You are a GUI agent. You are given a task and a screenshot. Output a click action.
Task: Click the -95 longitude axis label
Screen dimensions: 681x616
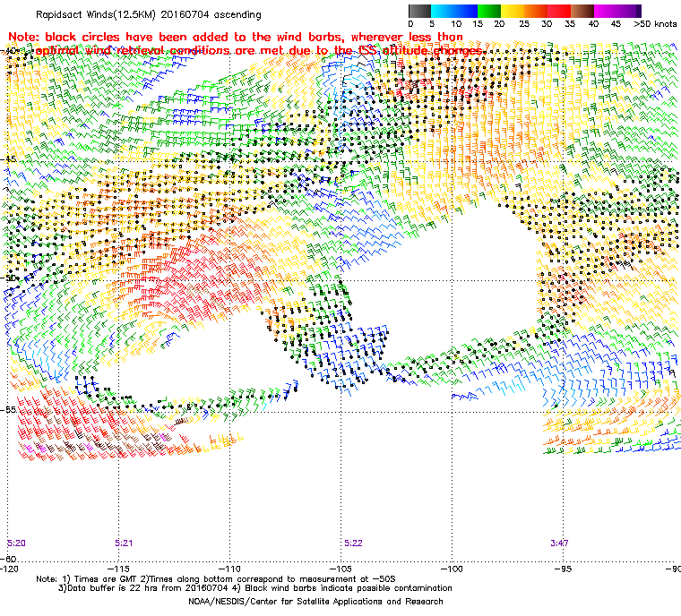[x=564, y=569]
